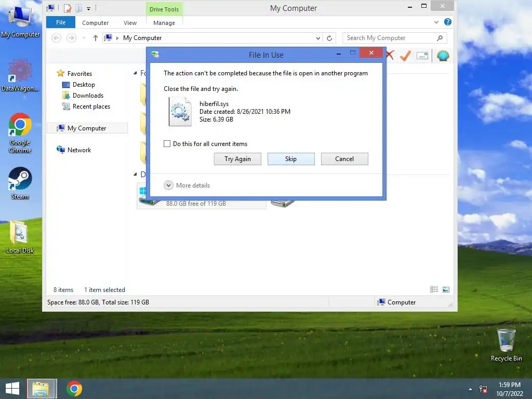The image size is (532, 399).
Task: Open Desktop in the navigation pane
Action: tap(84, 85)
